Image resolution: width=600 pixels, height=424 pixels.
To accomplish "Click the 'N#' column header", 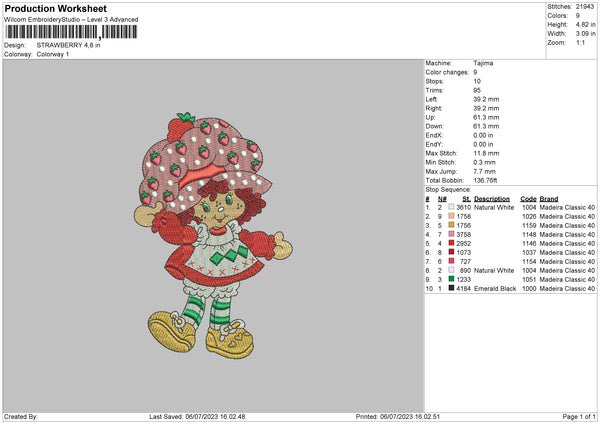I will click(x=442, y=199).
